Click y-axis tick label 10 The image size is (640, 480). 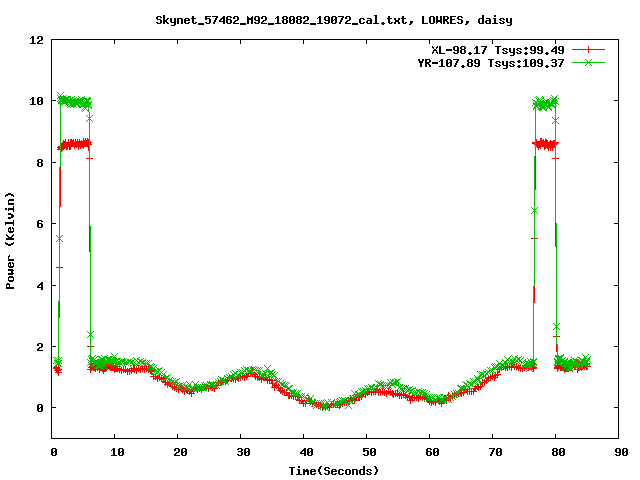coord(36,101)
